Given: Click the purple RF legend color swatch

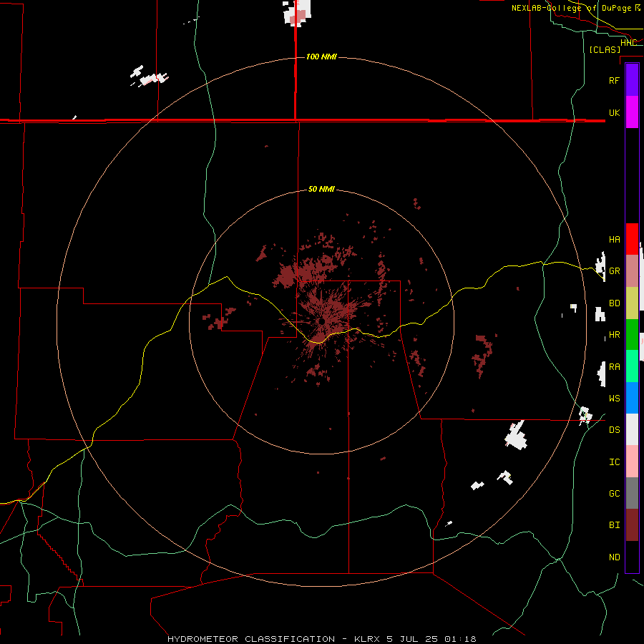Looking at the screenshot, I should click(632, 80).
